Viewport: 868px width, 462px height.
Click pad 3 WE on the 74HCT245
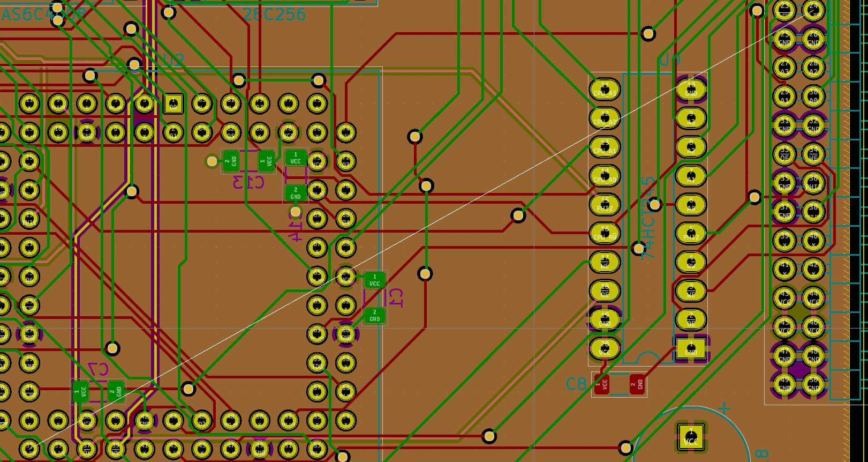click(x=691, y=291)
